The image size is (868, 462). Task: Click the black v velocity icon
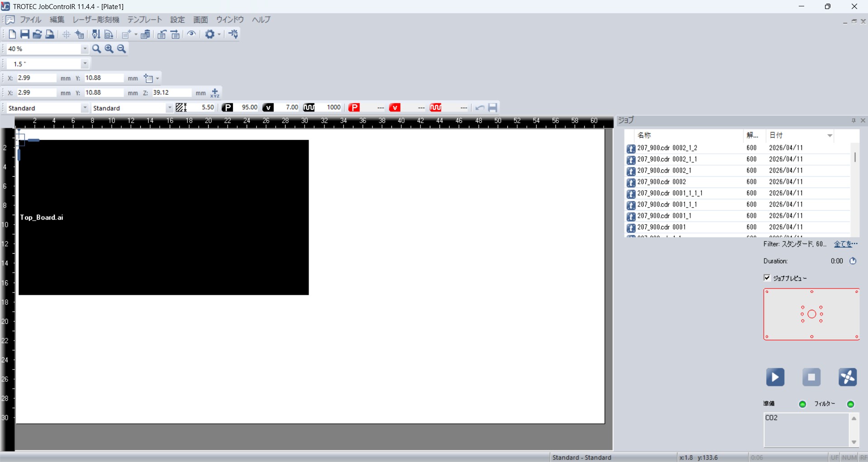(x=268, y=108)
